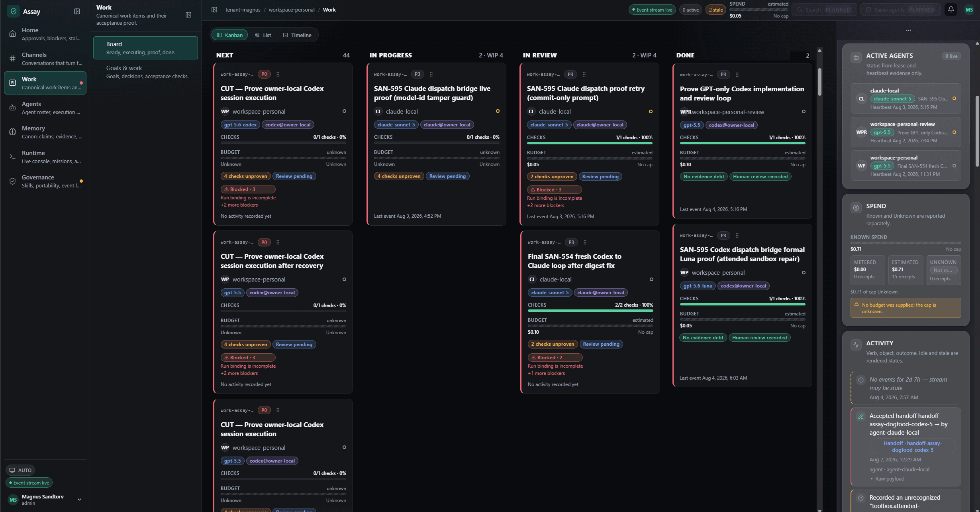Click drag handle on SAN-595 Luna proof card
The height and width of the screenshot is (512, 980).
(737, 235)
